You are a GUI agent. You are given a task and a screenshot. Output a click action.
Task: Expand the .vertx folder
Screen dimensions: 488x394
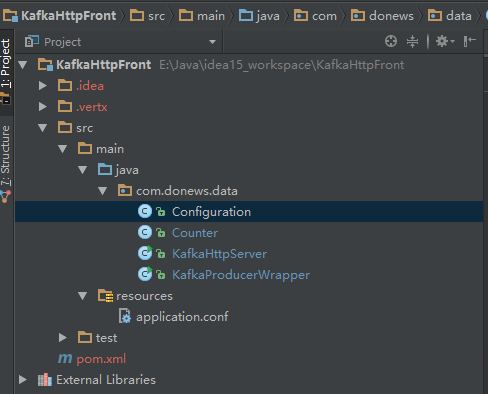[43, 107]
